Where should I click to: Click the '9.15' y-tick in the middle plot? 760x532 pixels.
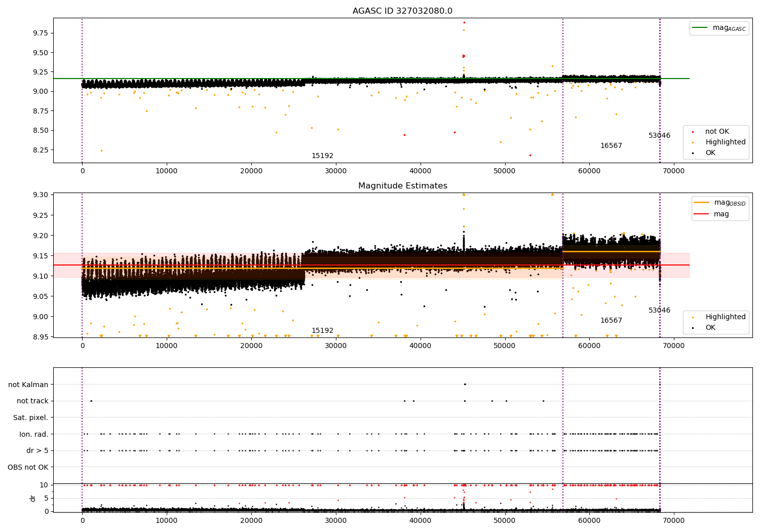[41, 256]
